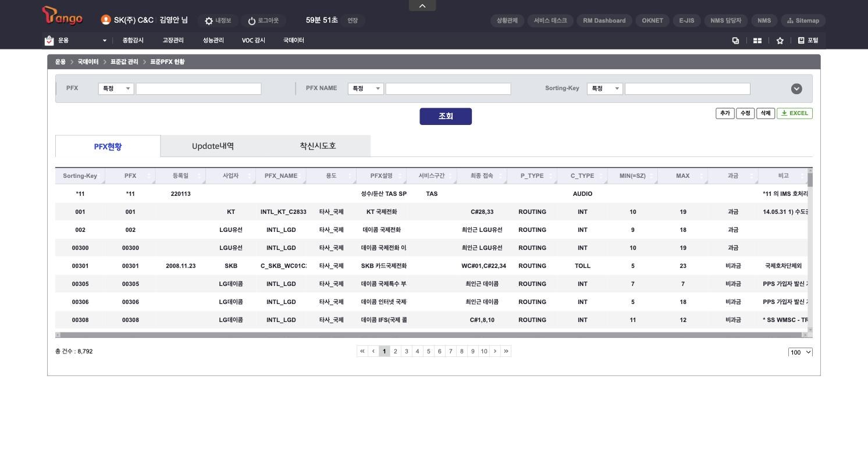Open the 포털 portal
This screenshot has height=472, width=868.
pyautogui.click(x=808, y=41)
